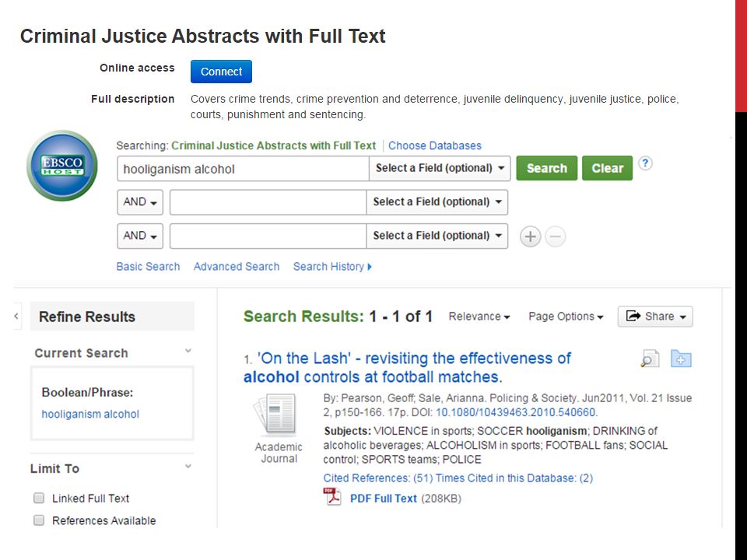Click the third empty search field

click(268, 236)
